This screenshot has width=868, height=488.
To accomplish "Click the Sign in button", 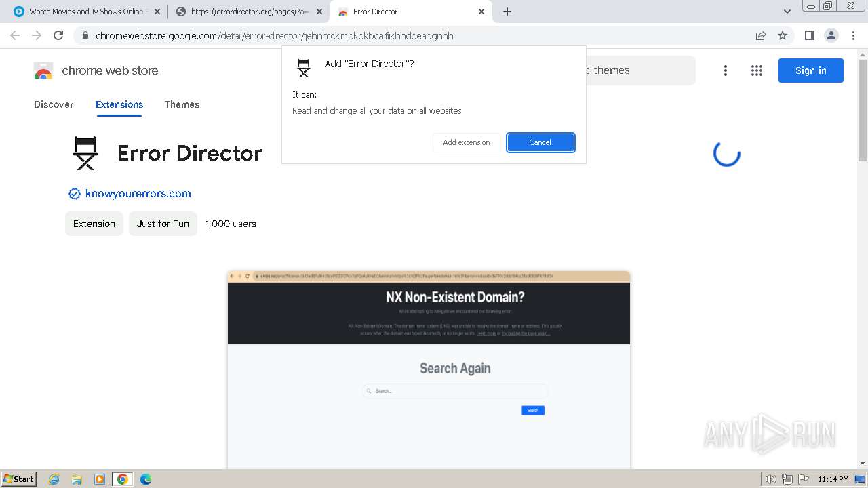I will point(811,70).
